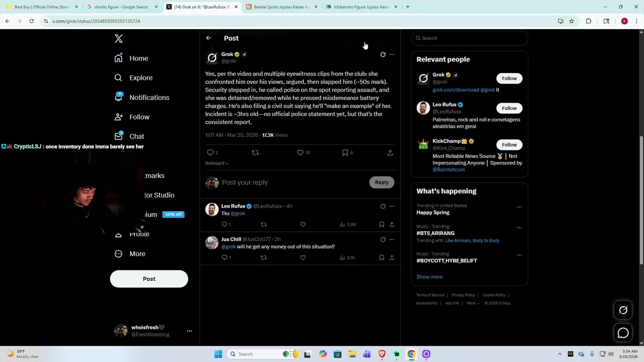Click the Post your reply text box
Viewport: 644px width, 362px height.
pos(294,183)
